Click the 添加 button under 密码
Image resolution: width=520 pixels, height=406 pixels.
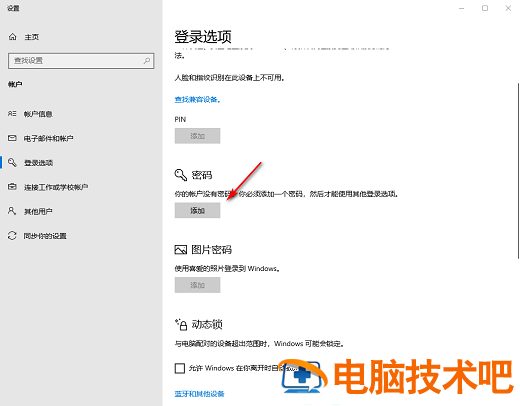[x=197, y=210]
